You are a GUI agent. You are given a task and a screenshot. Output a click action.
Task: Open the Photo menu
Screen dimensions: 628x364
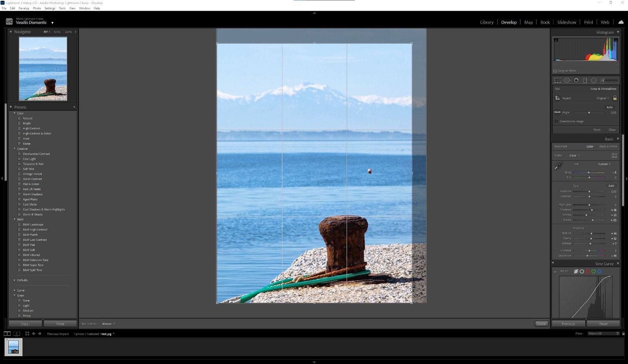(37, 8)
